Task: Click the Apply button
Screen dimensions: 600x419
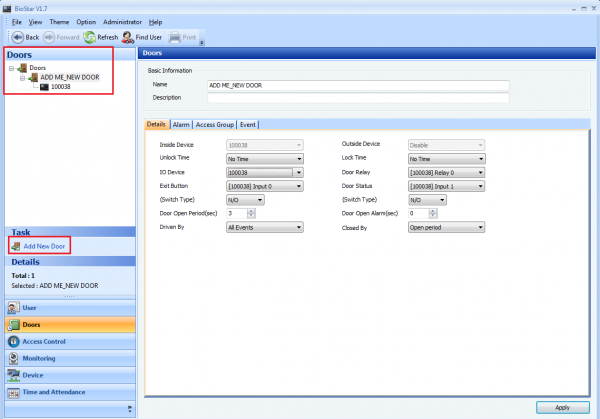Action: 562,407
